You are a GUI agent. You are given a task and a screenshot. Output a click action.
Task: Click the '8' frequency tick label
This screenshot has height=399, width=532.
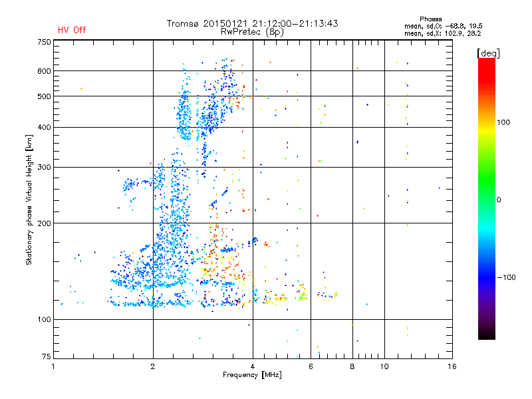point(352,366)
